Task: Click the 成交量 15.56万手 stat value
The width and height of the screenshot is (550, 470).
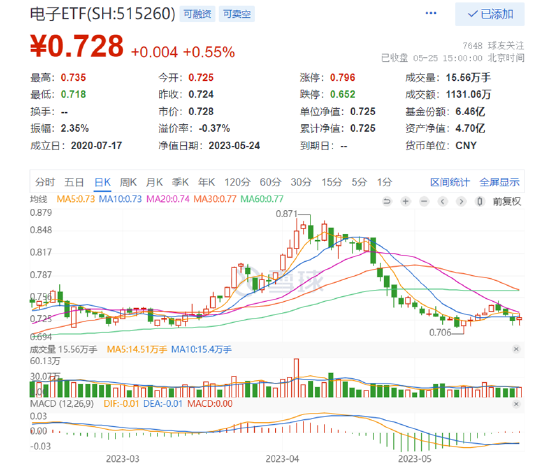Action: pos(468,78)
